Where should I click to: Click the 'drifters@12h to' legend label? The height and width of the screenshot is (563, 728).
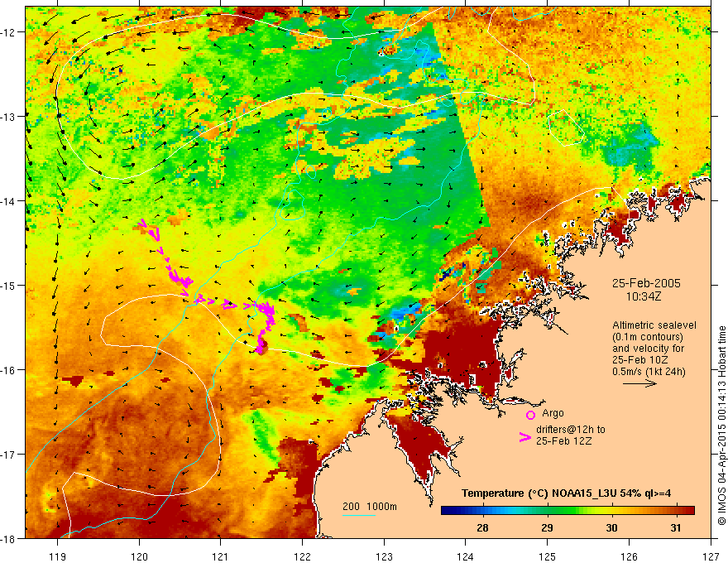pyautogui.click(x=571, y=430)
